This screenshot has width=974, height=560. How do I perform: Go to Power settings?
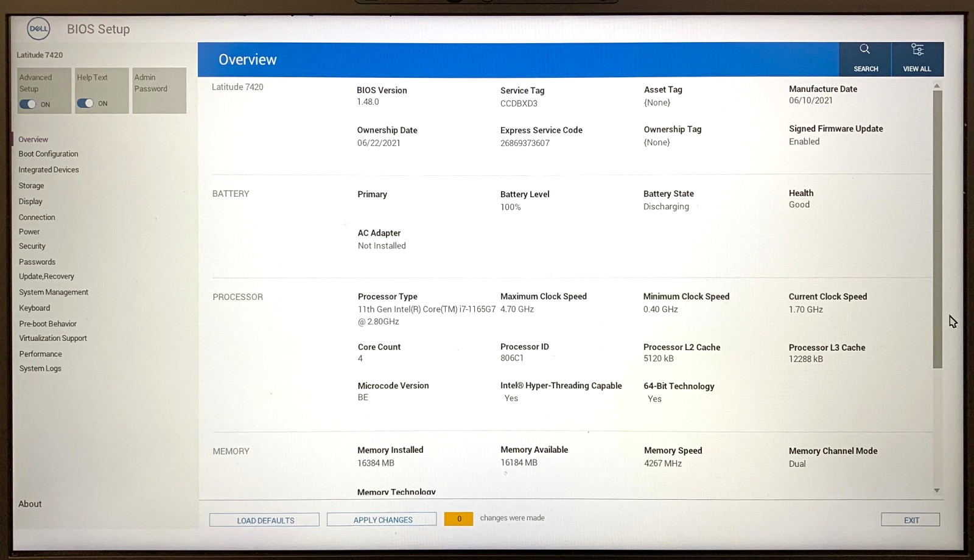pos(29,232)
